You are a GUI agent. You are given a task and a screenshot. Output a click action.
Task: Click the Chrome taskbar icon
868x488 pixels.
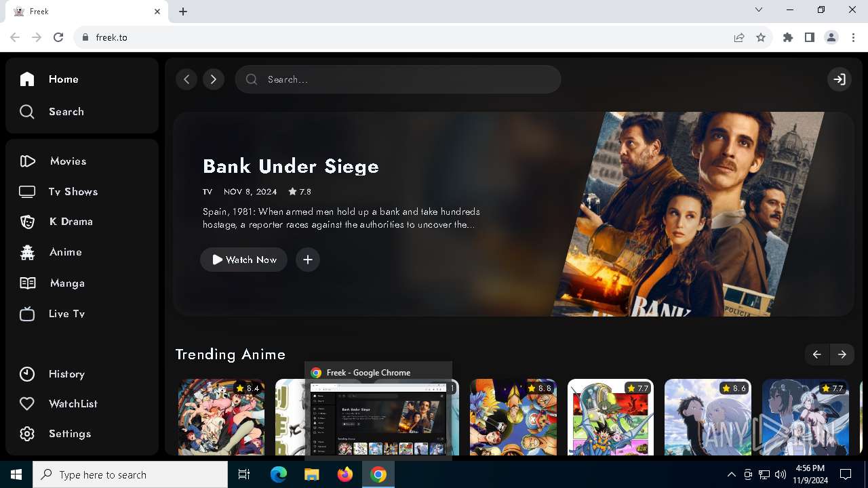(x=378, y=474)
